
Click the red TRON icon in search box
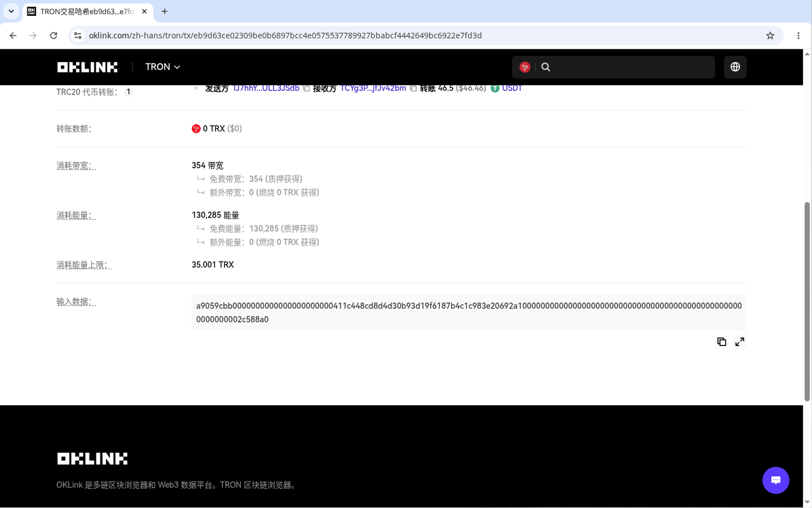coord(525,67)
